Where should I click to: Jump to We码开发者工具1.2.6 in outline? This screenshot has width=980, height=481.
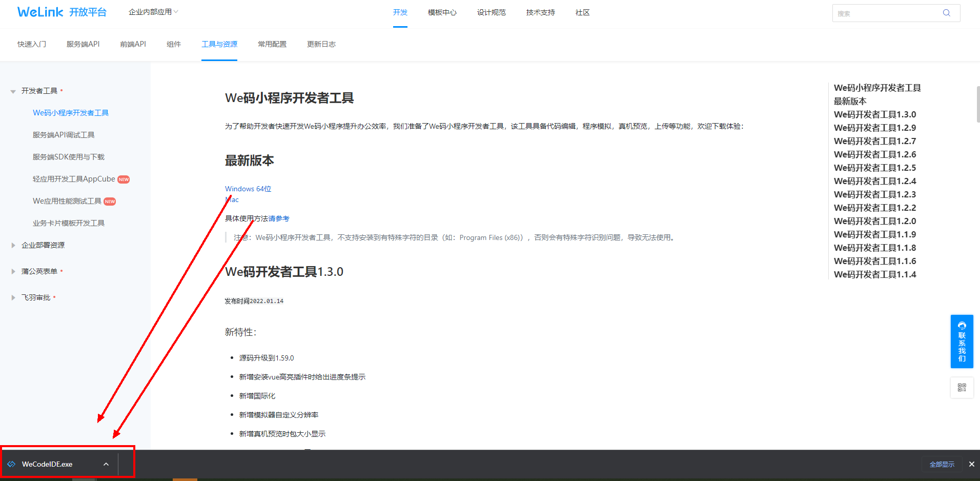[x=875, y=154]
